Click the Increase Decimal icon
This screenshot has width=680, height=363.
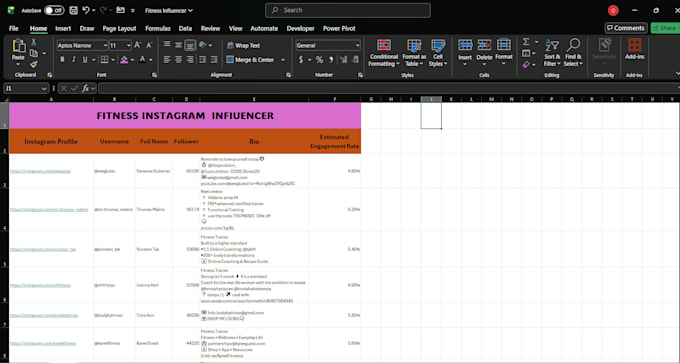pyautogui.click(x=343, y=60)
